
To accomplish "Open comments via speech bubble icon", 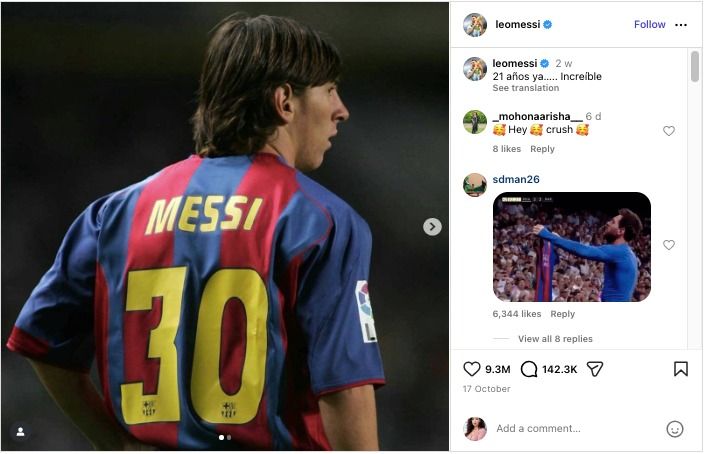I will click(x=529, y=369).
